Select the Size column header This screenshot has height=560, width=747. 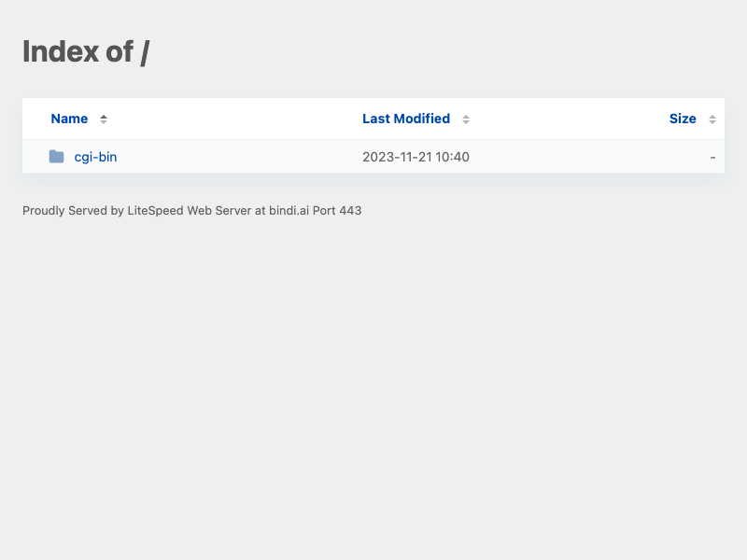[681, 119]
